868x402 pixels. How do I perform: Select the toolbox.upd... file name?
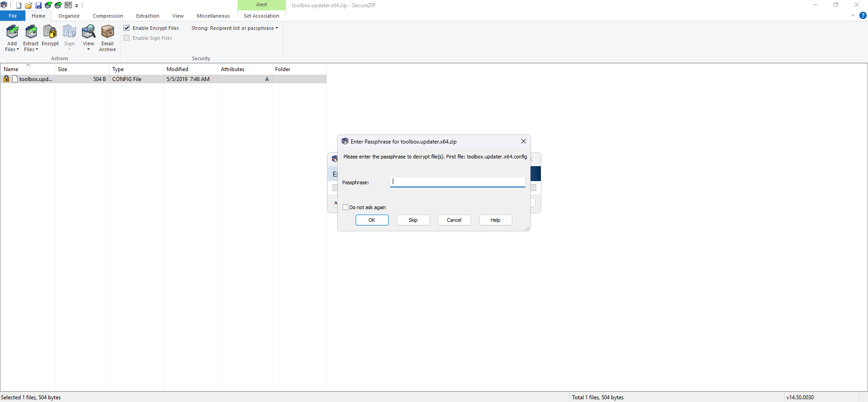point(36,79)
